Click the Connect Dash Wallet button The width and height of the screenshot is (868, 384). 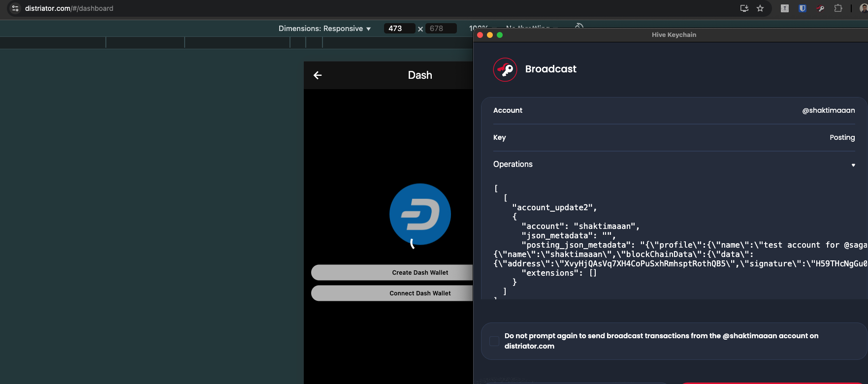pos(392,293)
